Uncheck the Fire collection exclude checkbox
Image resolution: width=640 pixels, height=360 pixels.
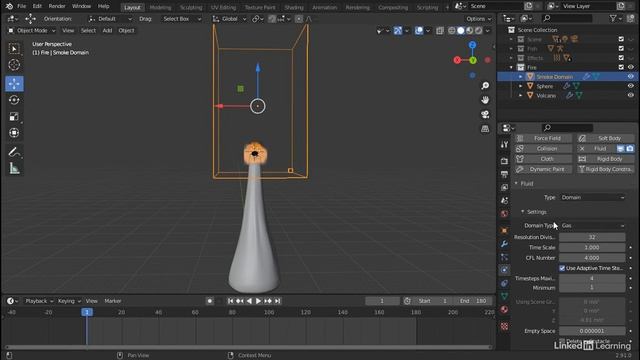[621, 67]
